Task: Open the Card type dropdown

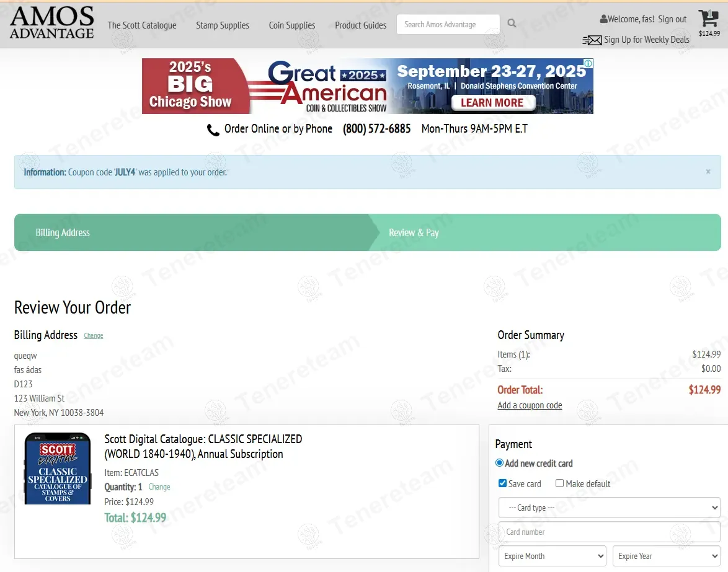Action: coord(609,508)
